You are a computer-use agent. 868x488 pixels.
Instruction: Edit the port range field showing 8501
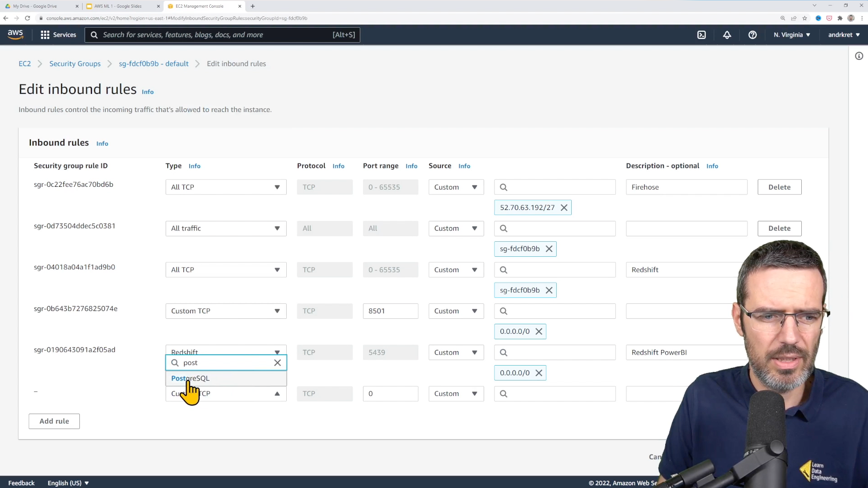(390, 311)
